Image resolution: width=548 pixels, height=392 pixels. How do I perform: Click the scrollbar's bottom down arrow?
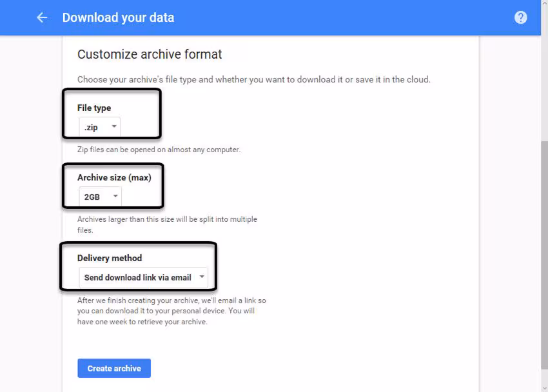pyautogui.click(x=544, y=387)
